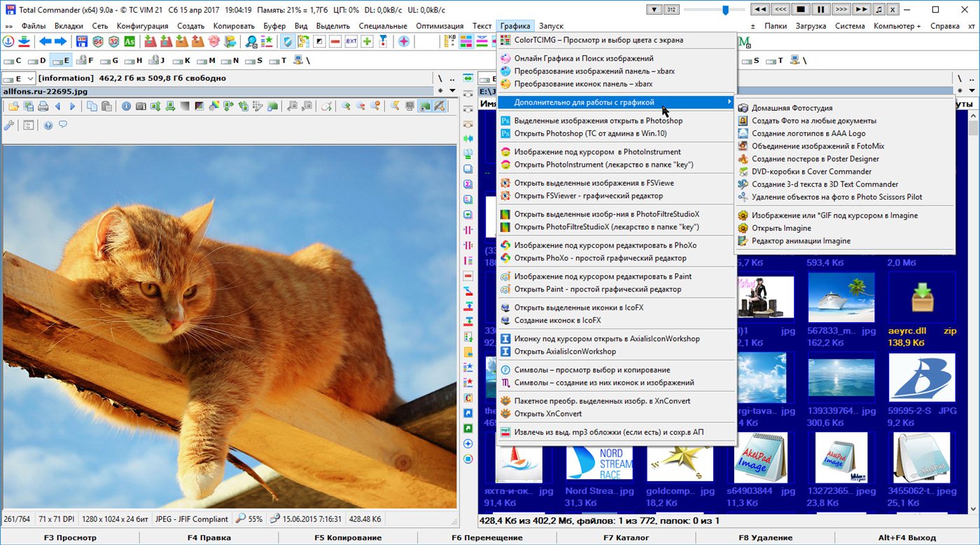Click the red 64 shield icon
980x545 pixels.
click(x=98, y=41)
